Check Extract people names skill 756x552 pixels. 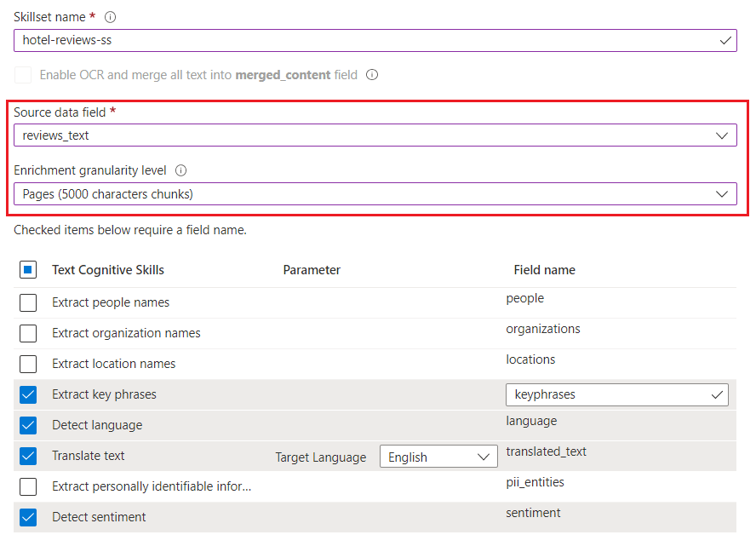tap(26, 302)
